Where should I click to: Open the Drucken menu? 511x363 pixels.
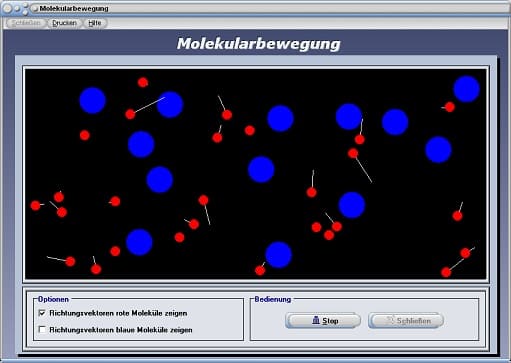[64, 23]
